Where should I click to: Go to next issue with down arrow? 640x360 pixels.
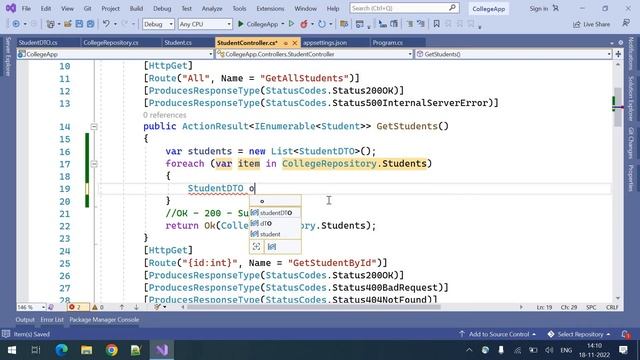(x=136, y=307)
